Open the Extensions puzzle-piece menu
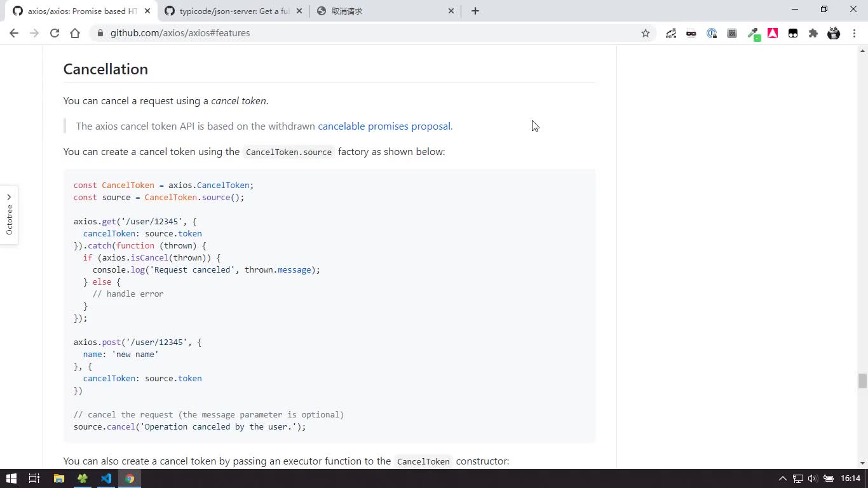This screenshot has height=488, width=868. 813,34
